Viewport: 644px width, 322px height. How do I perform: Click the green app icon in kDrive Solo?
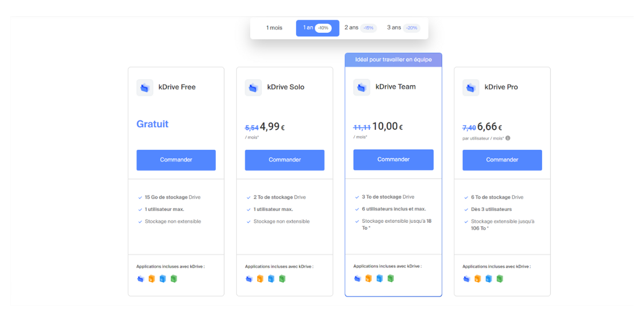[282, 279]
